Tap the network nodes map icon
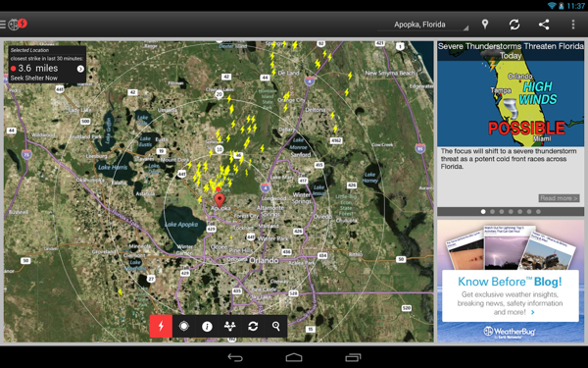The width and height of the screenshot is (588, 368). click(229, 326)
